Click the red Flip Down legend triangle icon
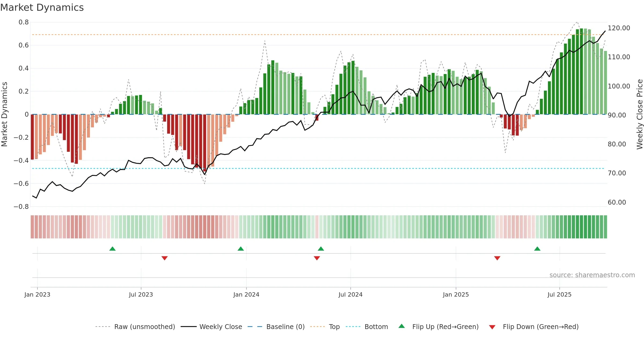644x362 pixels. [x=492, y=327]
